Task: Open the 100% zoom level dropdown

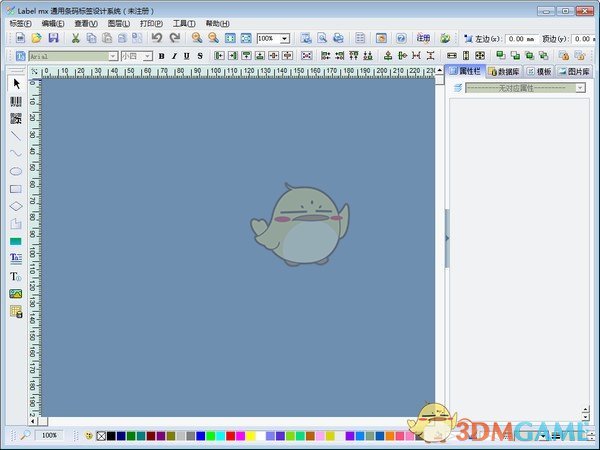Action: click(284, 38)
